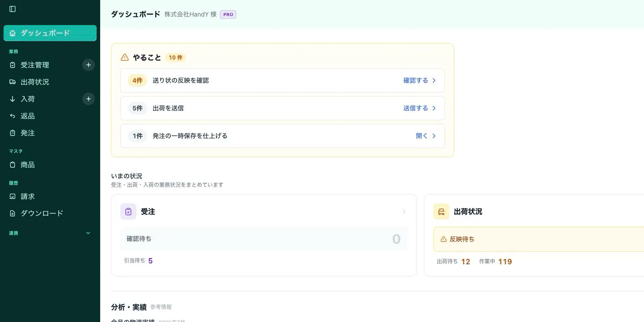Click the 出荷待ち count 12
Viewport: 644px width, 322px height.
466,262
